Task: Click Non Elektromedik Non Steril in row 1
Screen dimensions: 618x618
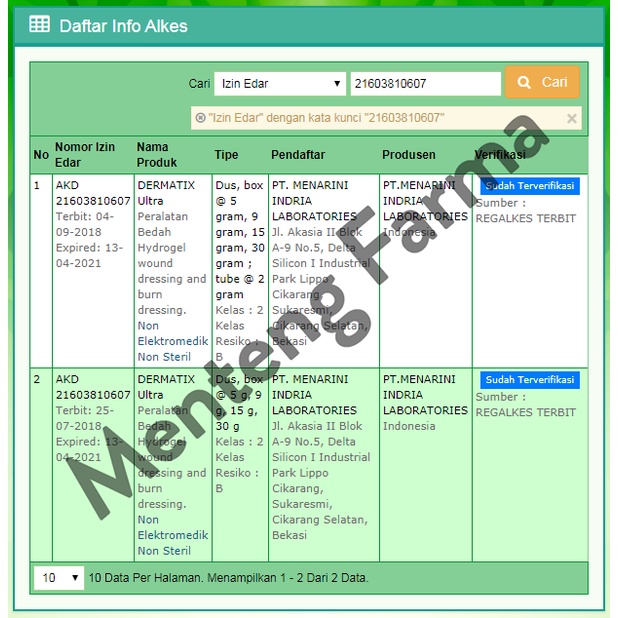Action: coord(172,341)
